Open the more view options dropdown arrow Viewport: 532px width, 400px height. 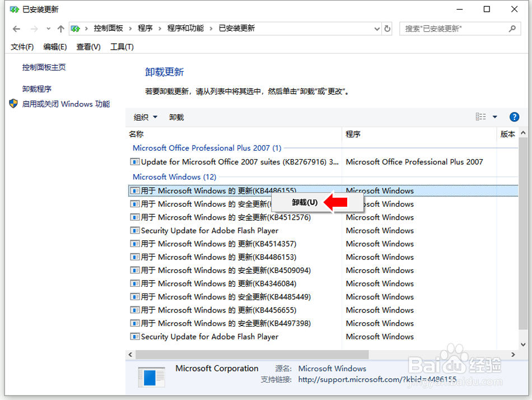494,117
